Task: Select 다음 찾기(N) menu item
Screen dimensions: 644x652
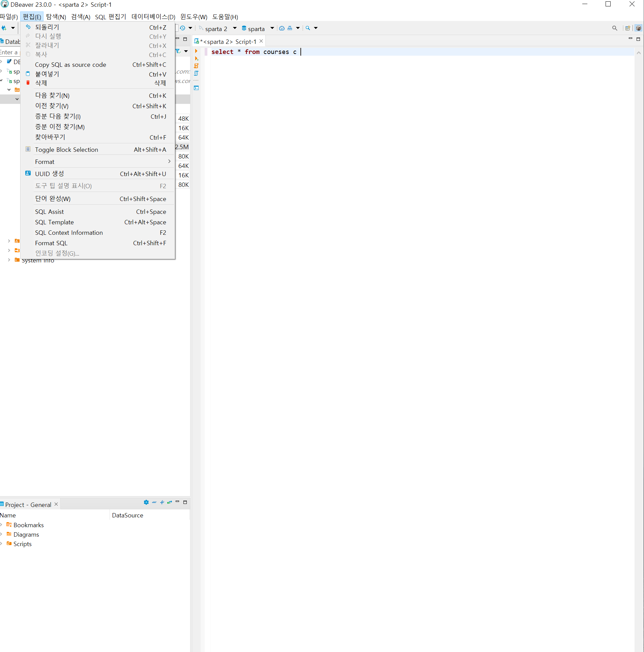Action: 98,95
